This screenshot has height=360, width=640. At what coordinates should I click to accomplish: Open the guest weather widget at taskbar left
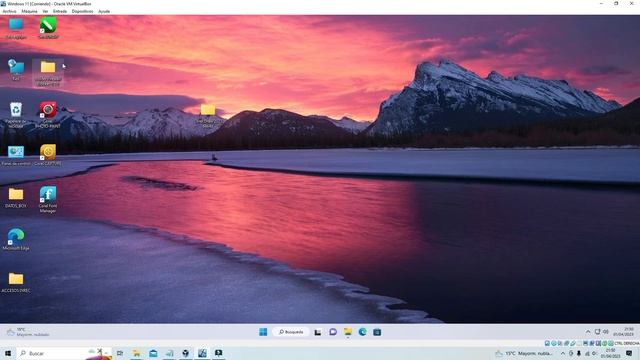tap(28, 332)
